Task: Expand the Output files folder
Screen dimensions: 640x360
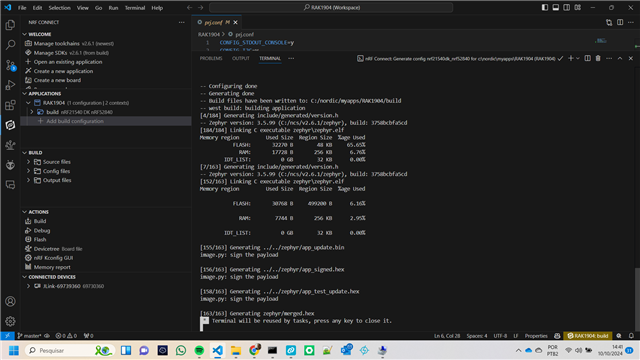Action: tap(29, 180)
